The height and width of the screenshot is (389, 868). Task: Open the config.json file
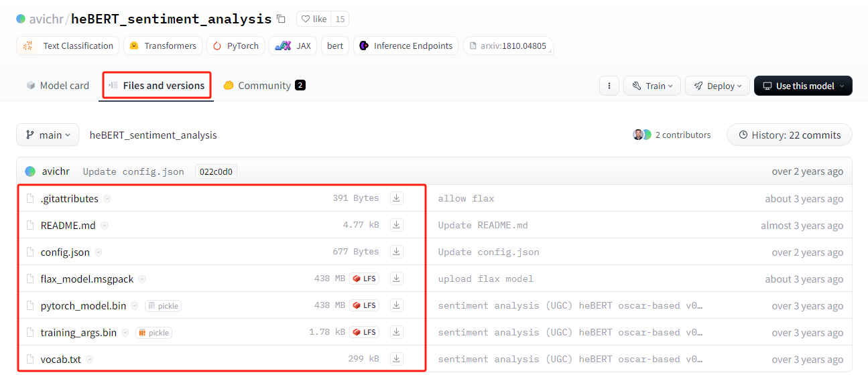click(65, 252)
